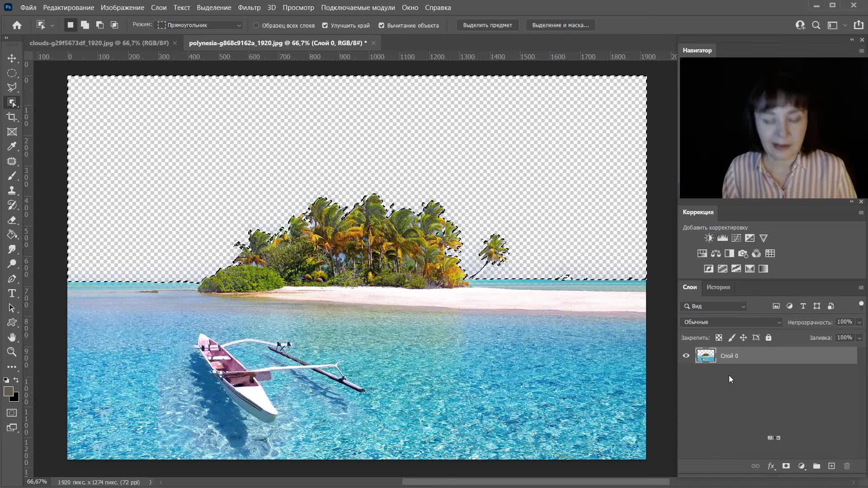868x488 pixels.
Task: Hide Слой 0 layer visibility
Action: [x=686, y=356]
